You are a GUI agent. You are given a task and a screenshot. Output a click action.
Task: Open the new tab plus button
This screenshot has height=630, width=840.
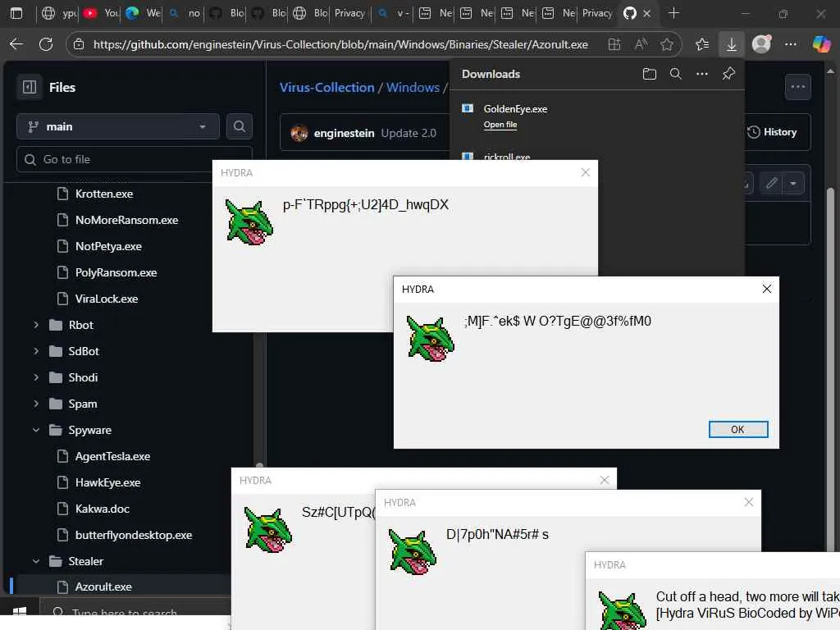(x=673, y=13)
